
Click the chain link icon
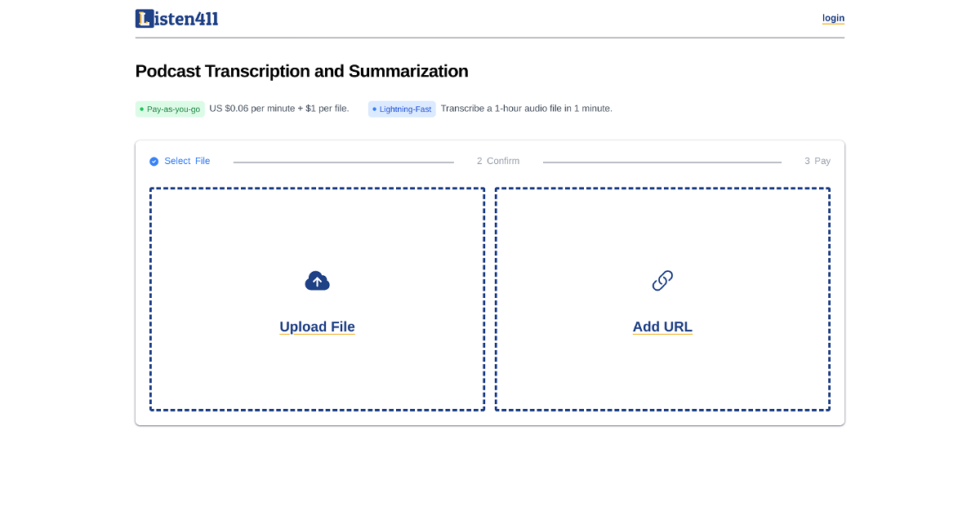tap(662, 281)
